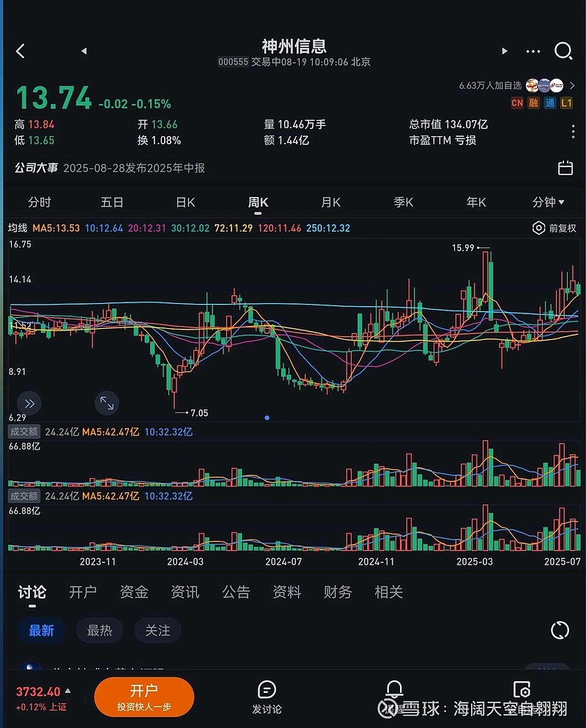Tap the blue page indicator dot below chart

[x=267, y=418]
